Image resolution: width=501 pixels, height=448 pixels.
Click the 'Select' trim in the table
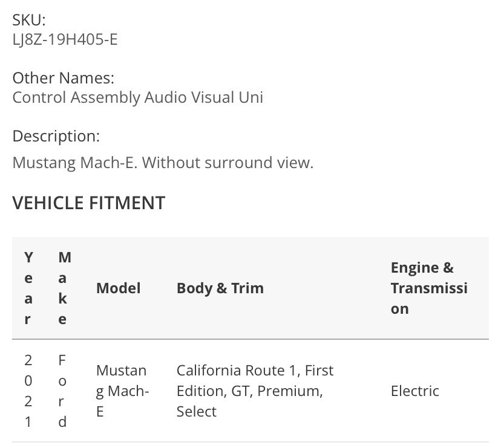(x=196, y=412)
